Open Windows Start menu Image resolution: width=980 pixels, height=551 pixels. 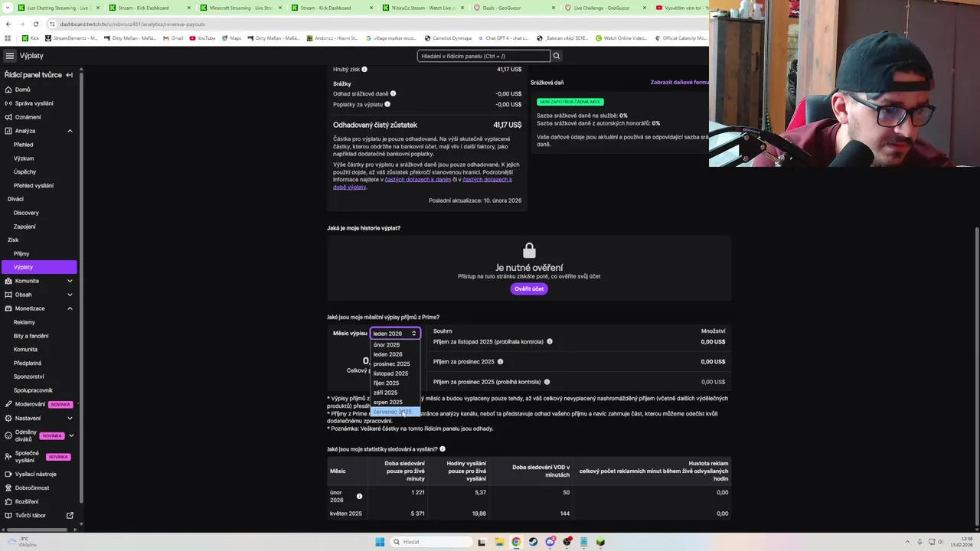tap(380, 542)
